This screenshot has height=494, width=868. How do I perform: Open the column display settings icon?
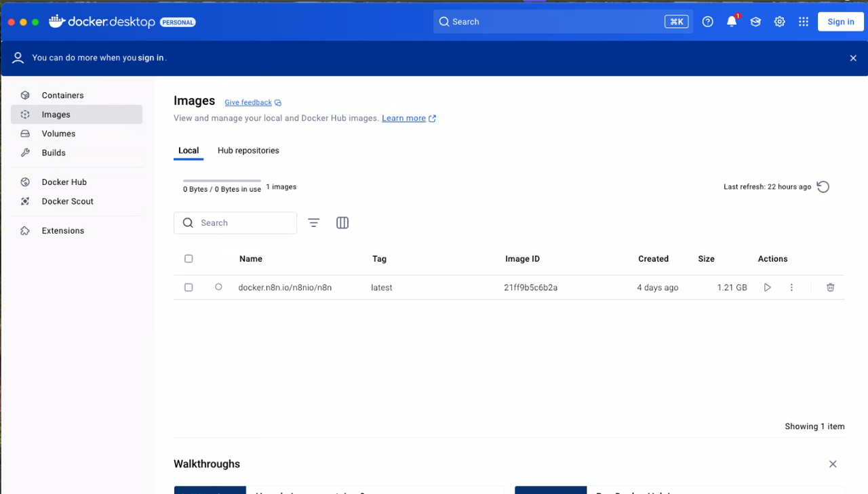pos(342,223)
